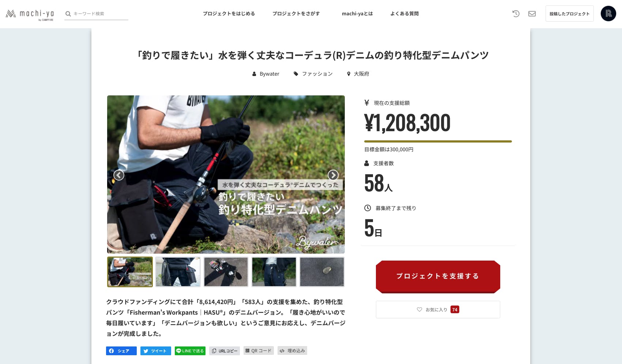Open プロジェクトをさがす menu item
This screenshot has height=364, width=622.
(x=296, y=14)
